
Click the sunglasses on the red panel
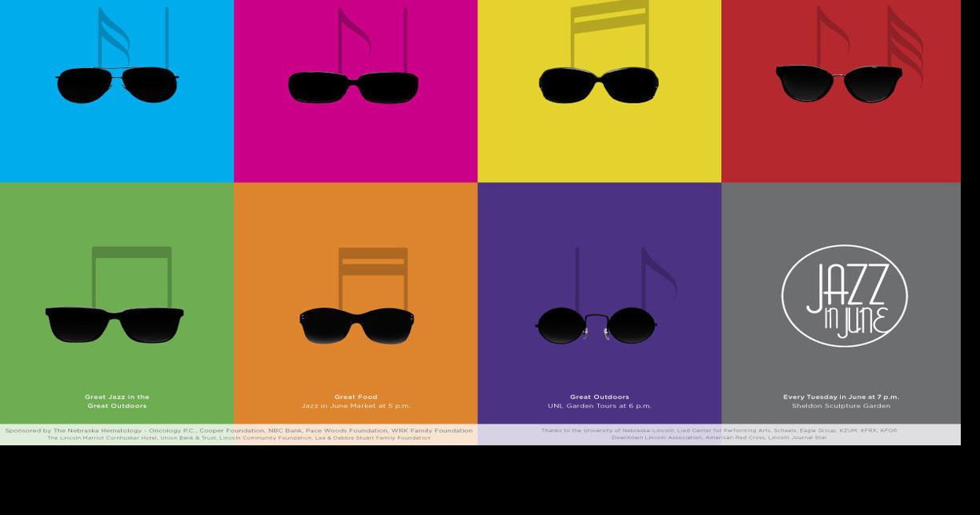click(838, 83)
